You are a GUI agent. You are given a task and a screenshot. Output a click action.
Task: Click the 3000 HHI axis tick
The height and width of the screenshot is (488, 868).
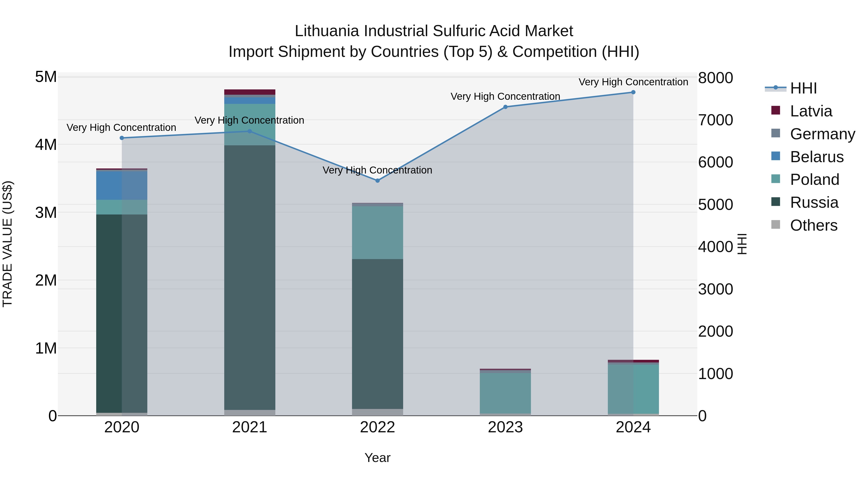[x=716, y=289]
